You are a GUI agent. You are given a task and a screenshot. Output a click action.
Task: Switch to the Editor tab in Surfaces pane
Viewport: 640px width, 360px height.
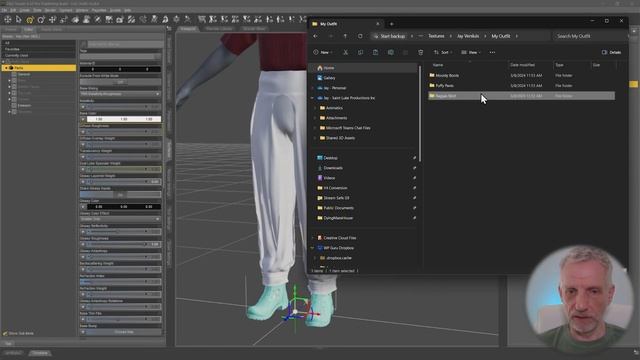point(28,29)
